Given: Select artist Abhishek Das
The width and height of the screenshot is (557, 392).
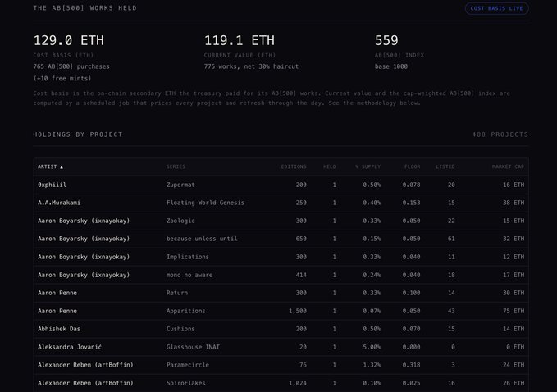Looking at the screenshot, I should (59, 329).
